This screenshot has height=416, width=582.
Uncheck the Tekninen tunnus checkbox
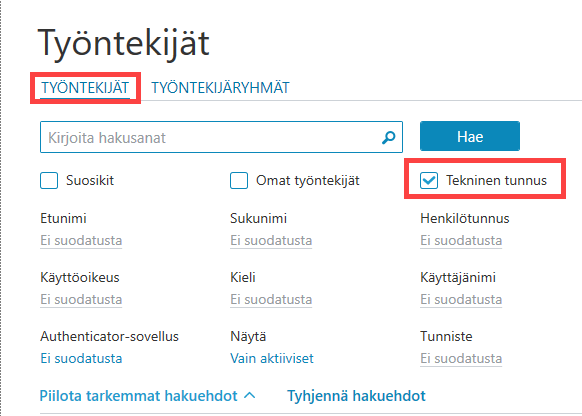click(429, 180)
